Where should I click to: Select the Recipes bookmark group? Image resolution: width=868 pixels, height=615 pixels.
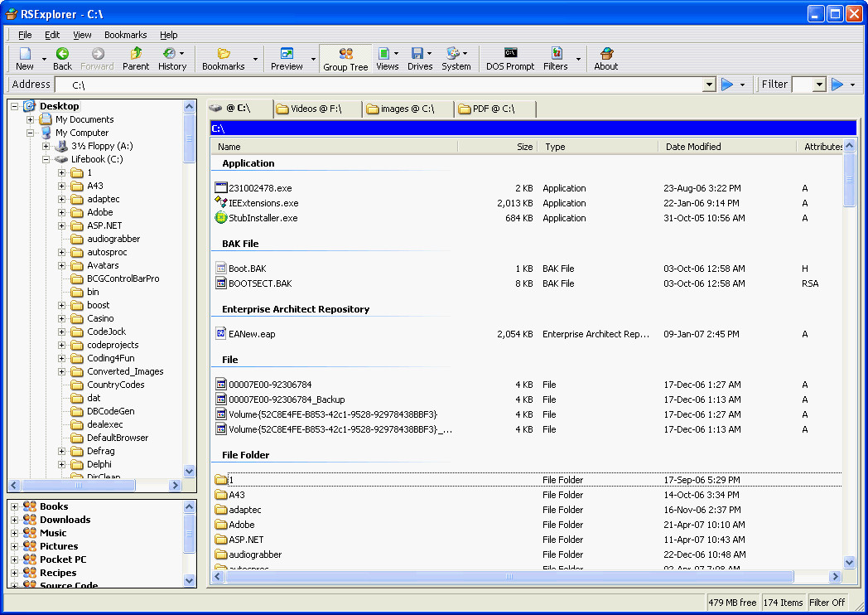click(x=58, y=573)
